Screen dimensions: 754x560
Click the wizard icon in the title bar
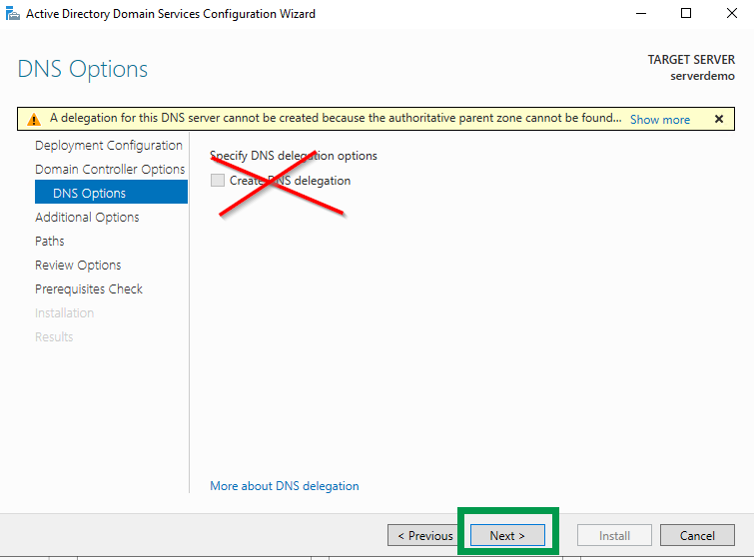pos(12,14)
